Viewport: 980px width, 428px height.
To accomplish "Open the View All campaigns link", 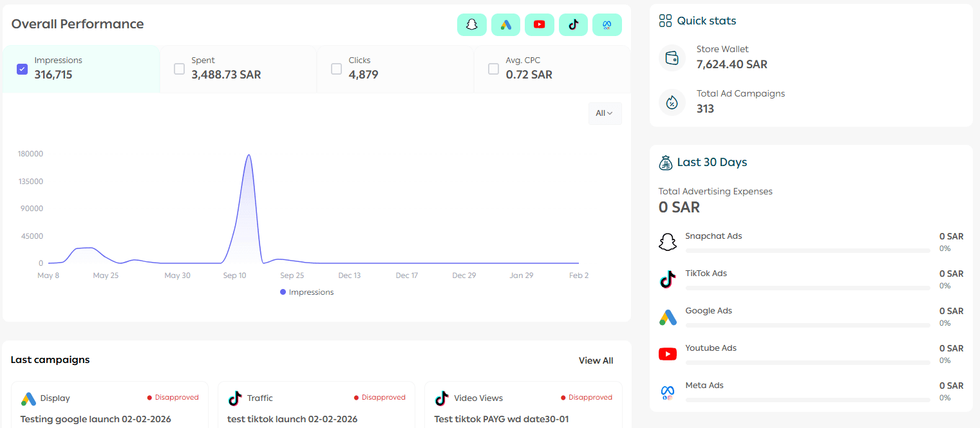I will (x=596, y=360).
